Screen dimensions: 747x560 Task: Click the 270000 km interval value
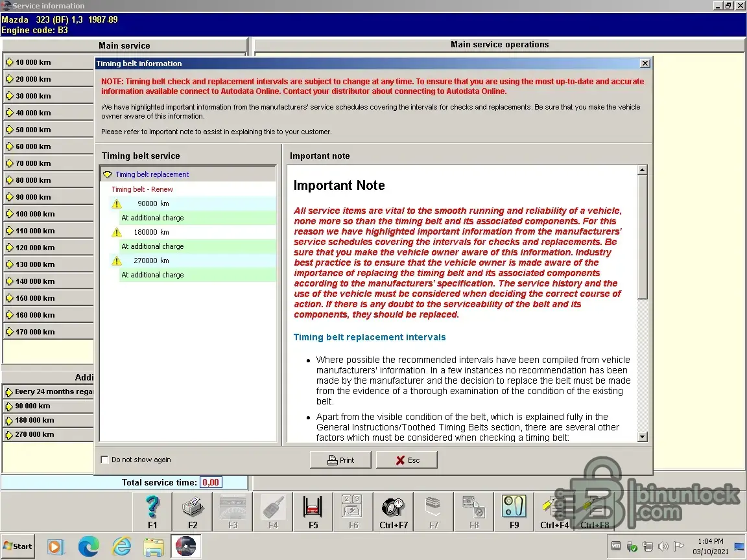(151, 261)
